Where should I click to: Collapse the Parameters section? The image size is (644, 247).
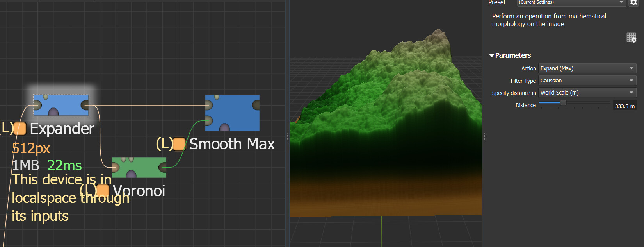[x=492, y=55]
